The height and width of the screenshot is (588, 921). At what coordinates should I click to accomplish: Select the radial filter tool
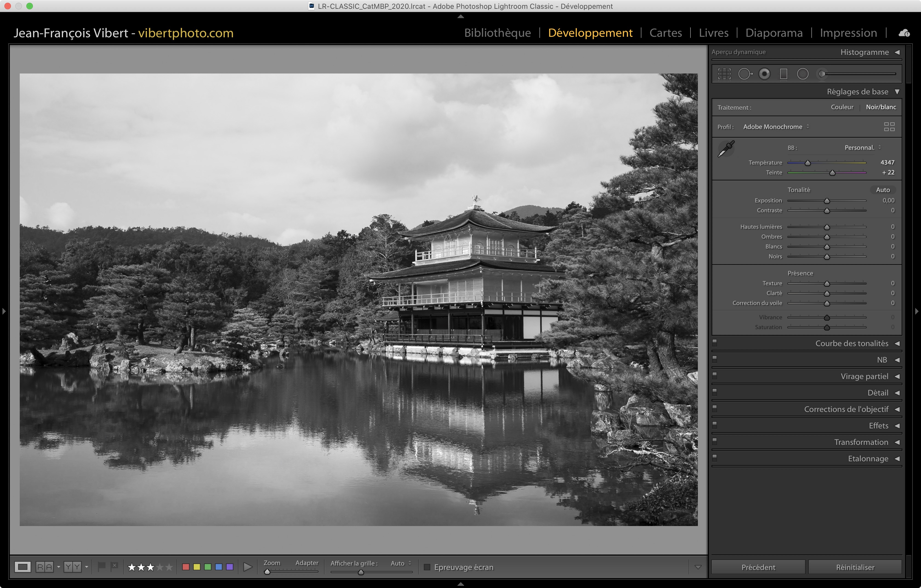tap(802, 74)
